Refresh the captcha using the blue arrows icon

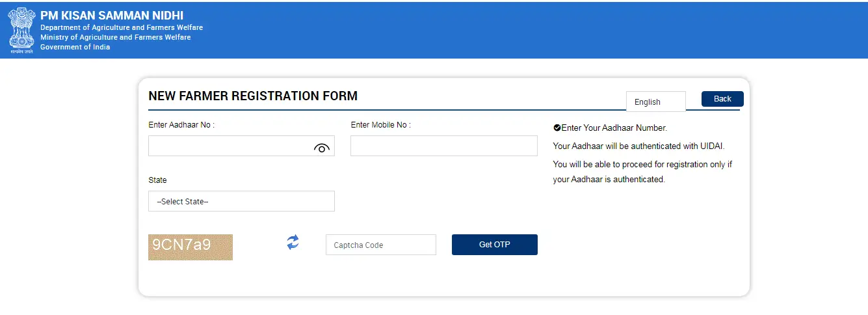click(293, 243)
